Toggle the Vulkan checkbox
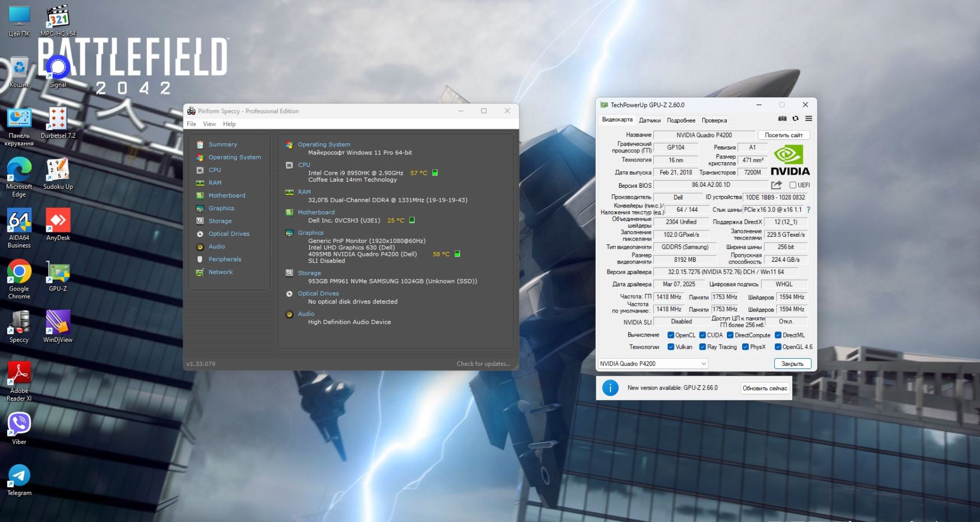The image size is (980, 522). click(671, 347)
